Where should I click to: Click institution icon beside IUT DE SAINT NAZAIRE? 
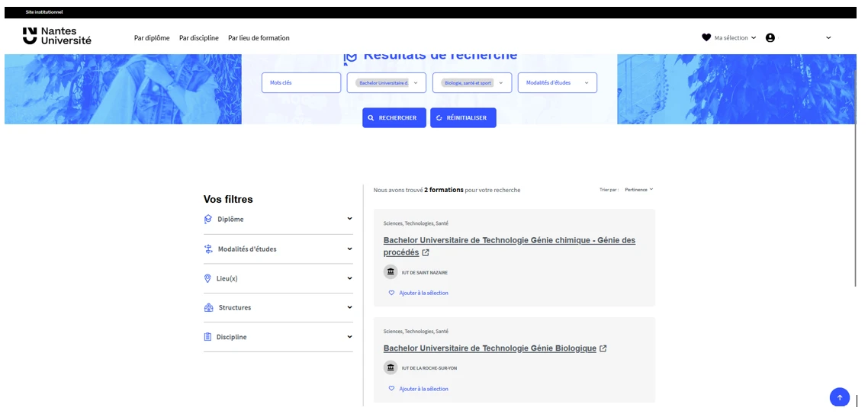coord(391,272)
